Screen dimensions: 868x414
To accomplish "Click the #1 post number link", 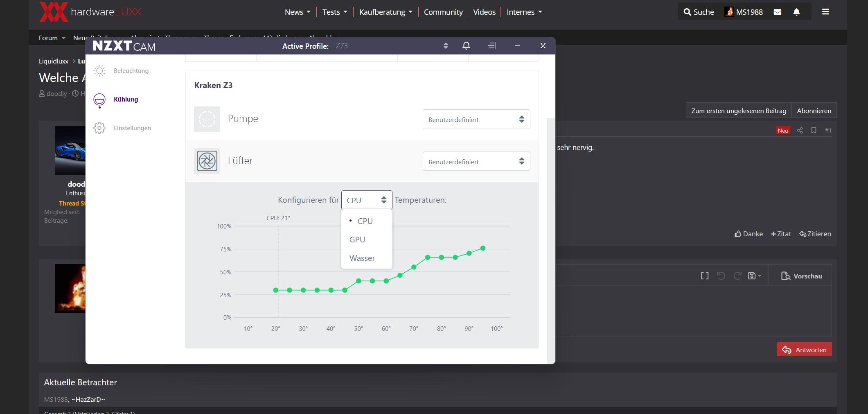I will 828,130.
